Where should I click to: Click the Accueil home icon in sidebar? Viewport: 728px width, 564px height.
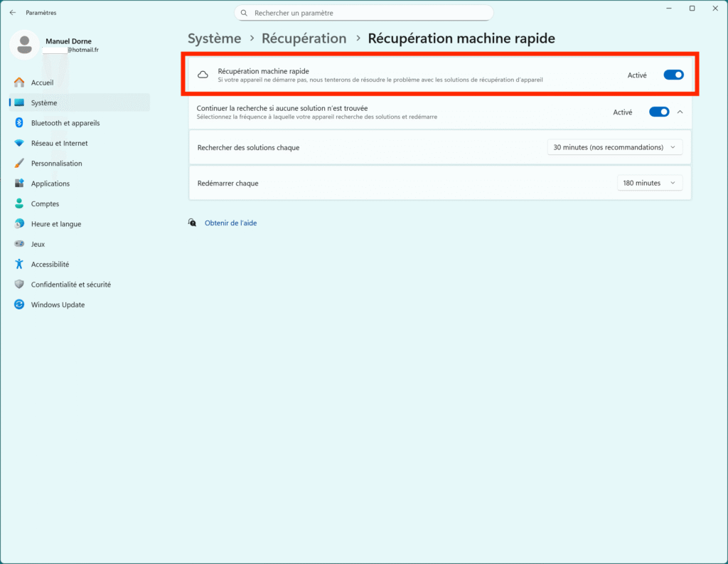[19, 83]
